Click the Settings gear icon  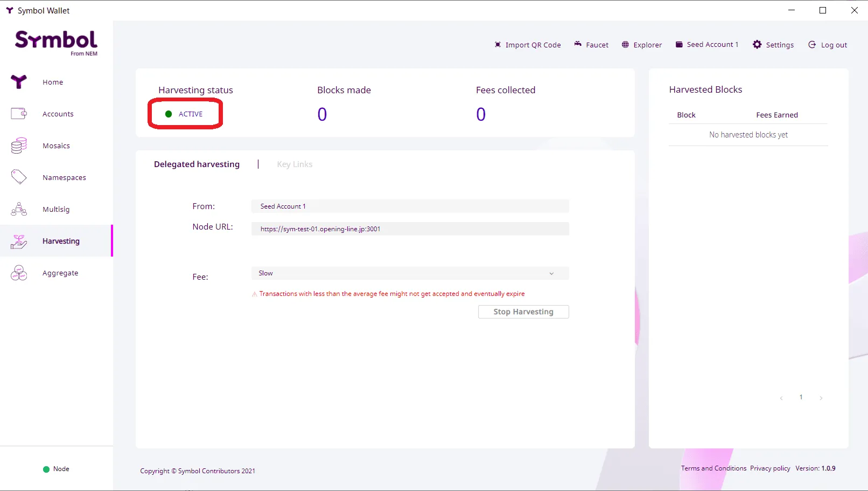757,45
